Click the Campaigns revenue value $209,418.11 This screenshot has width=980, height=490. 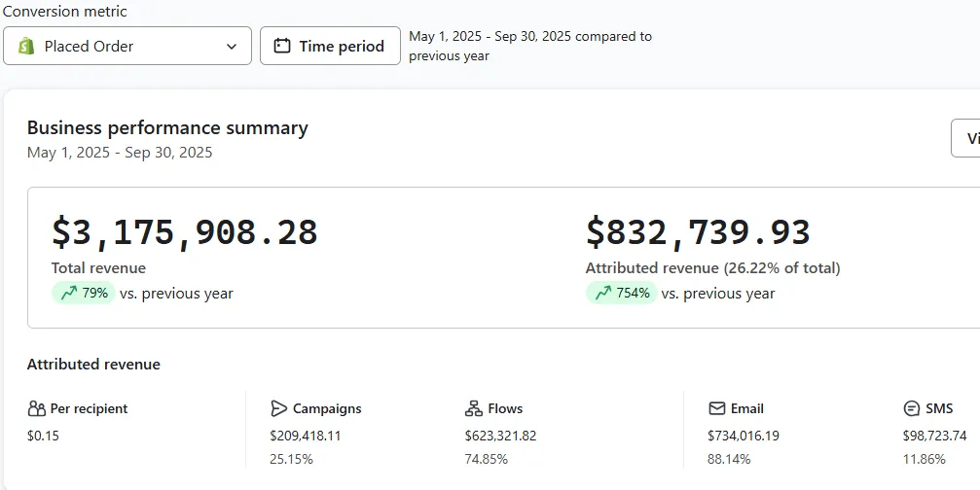[306, 436]
